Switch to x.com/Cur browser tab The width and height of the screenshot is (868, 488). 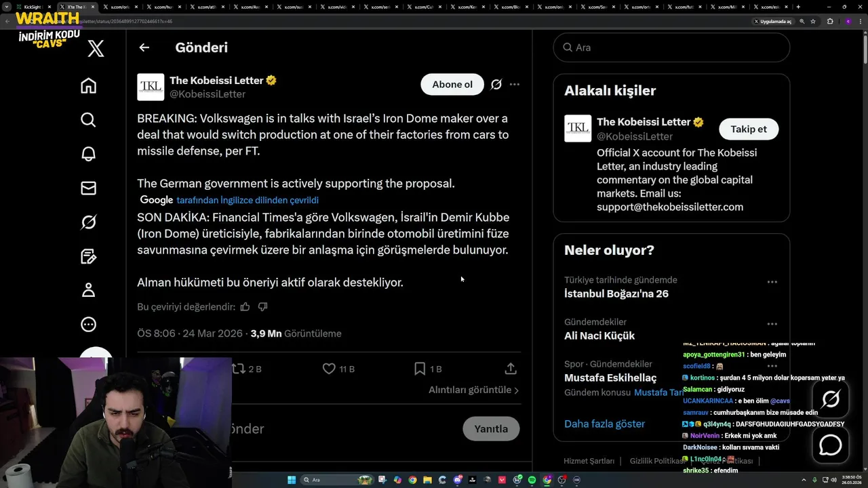pyautogui.click(x=425, y=7)
